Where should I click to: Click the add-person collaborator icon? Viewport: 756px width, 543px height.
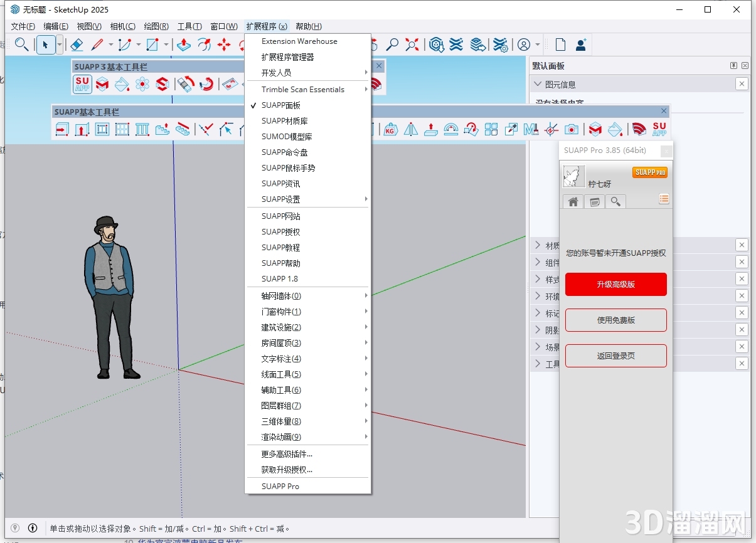581,45
